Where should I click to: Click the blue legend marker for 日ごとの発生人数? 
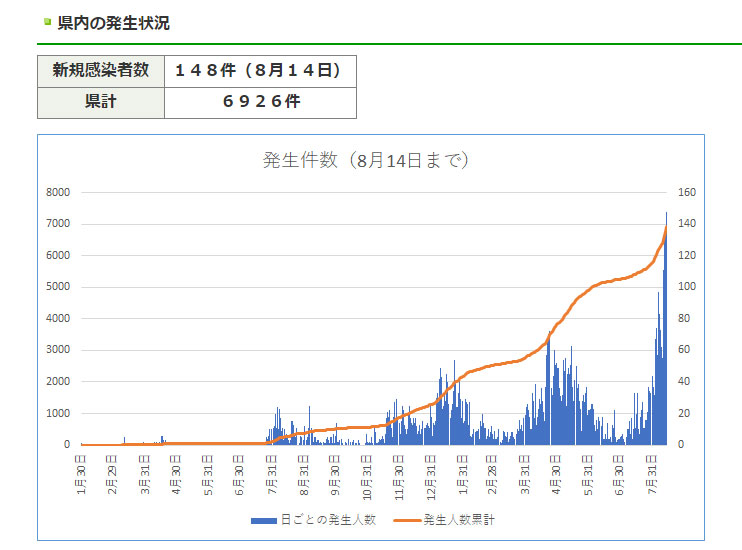[x=264, y=520]
